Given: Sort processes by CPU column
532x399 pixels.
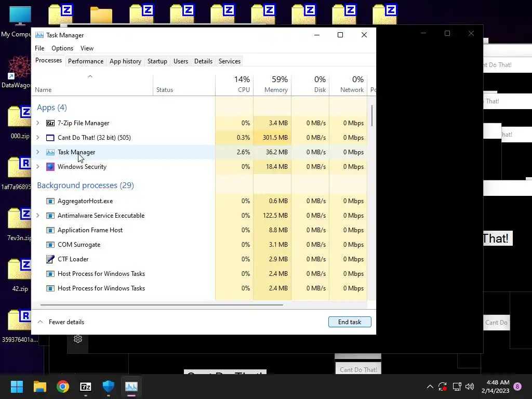Looking at the screenshot, I should 234,85.
